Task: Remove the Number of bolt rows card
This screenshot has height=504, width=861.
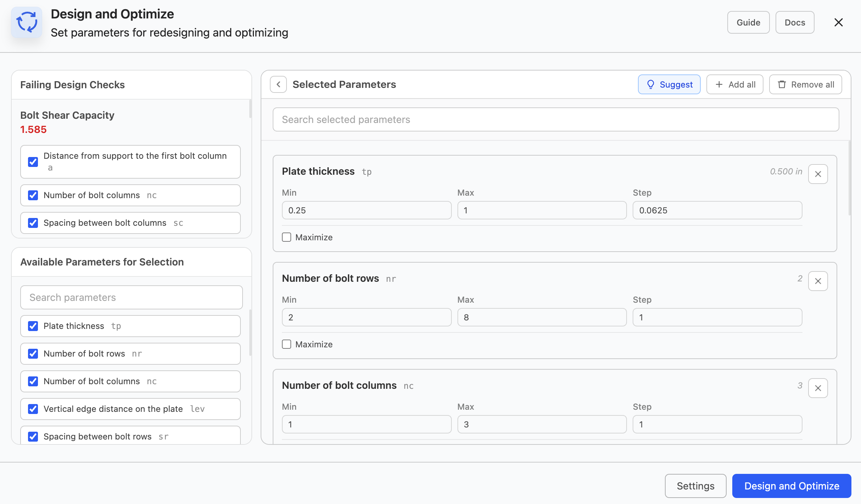Action: coord(818,281)
